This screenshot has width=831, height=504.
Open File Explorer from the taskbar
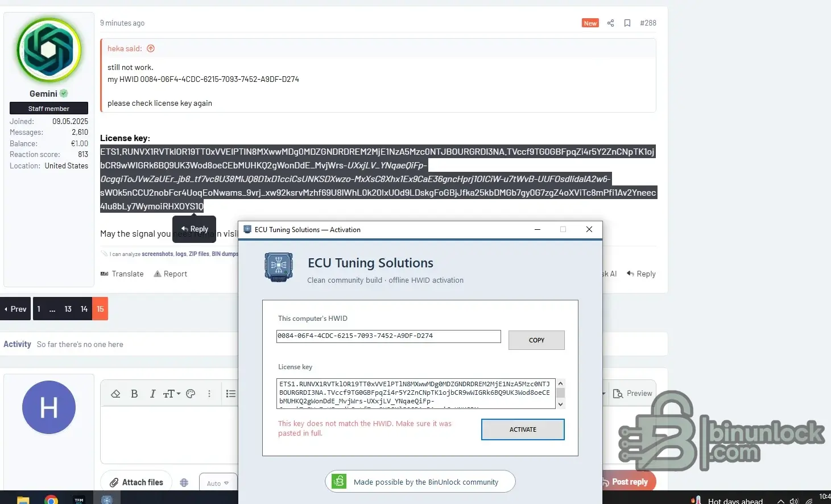pyautogui.click(x=23, y=500)
